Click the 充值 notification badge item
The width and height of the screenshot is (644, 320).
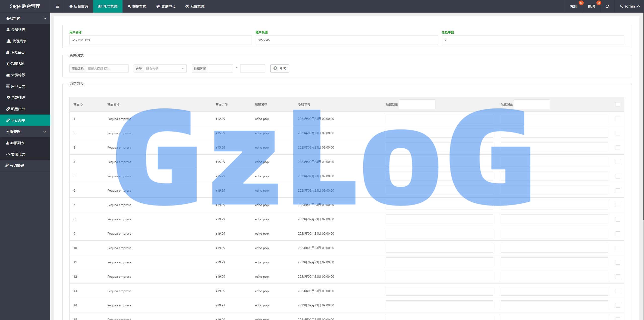[x=574, y=6]
